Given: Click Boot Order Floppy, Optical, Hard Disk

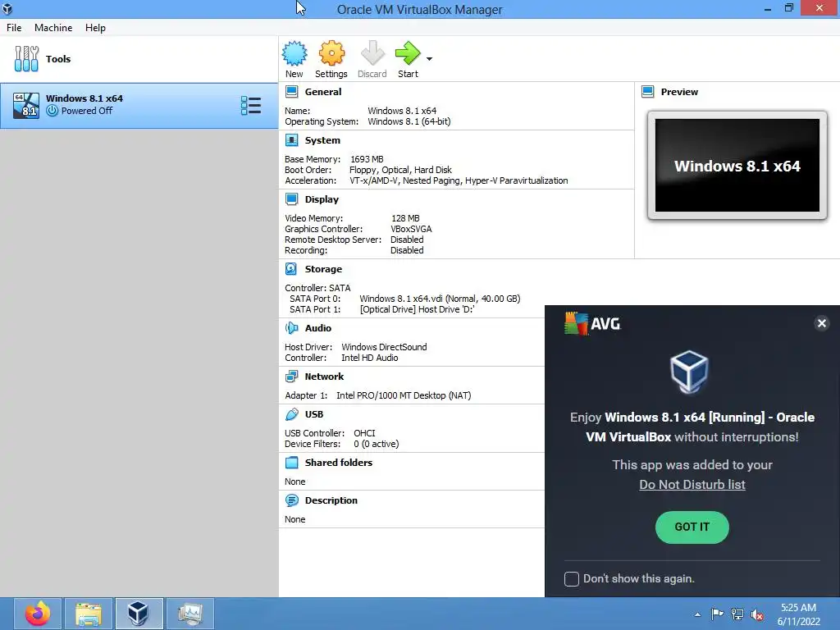Looking at the screenshot, I should tap(400, 170).
